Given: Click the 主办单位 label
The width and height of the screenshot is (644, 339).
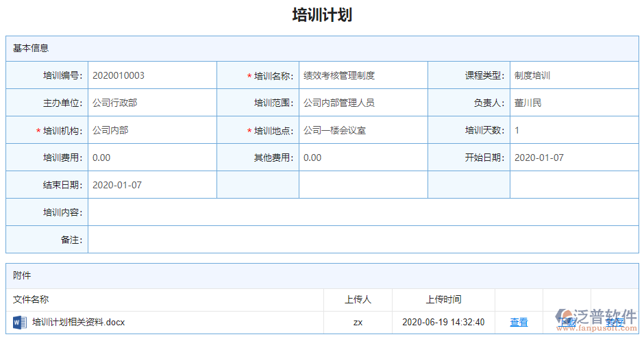Looking at the screenshot, I should pos(62,103).
